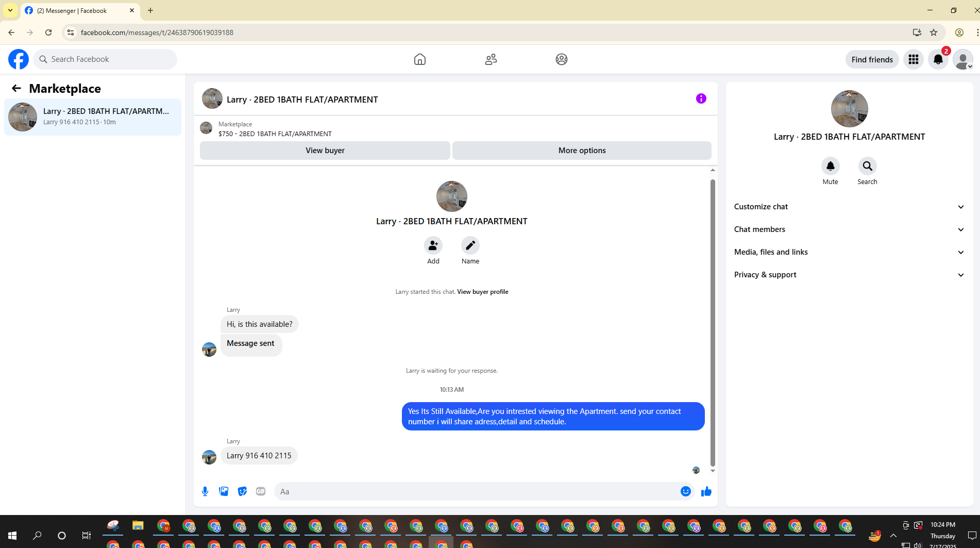
Task: Focus the Search Facebook field
Action: [x=105, y=59]
